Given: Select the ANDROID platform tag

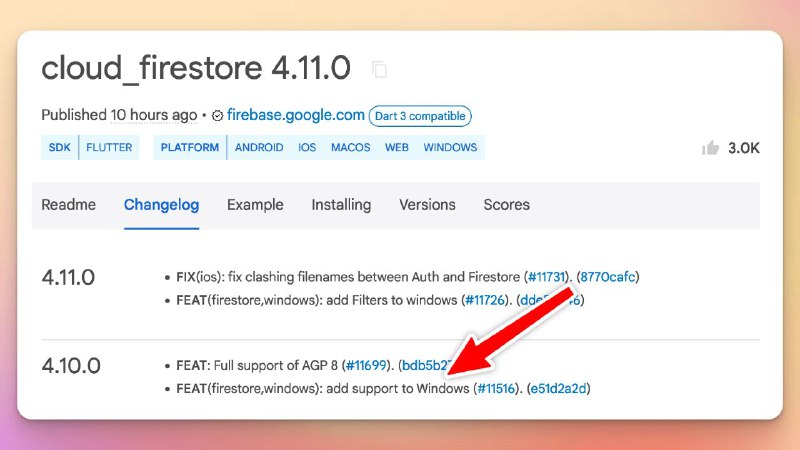Looking at the screenshot, I should coord(259,147).
